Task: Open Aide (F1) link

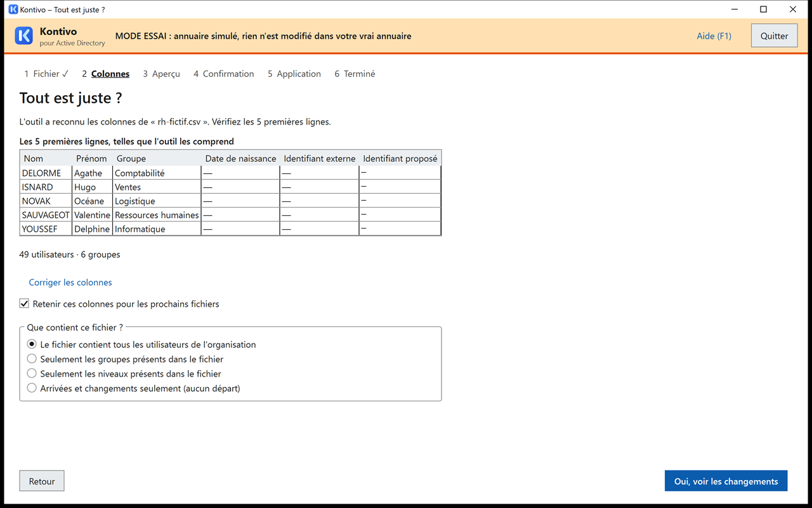Action: coord(714,36)
